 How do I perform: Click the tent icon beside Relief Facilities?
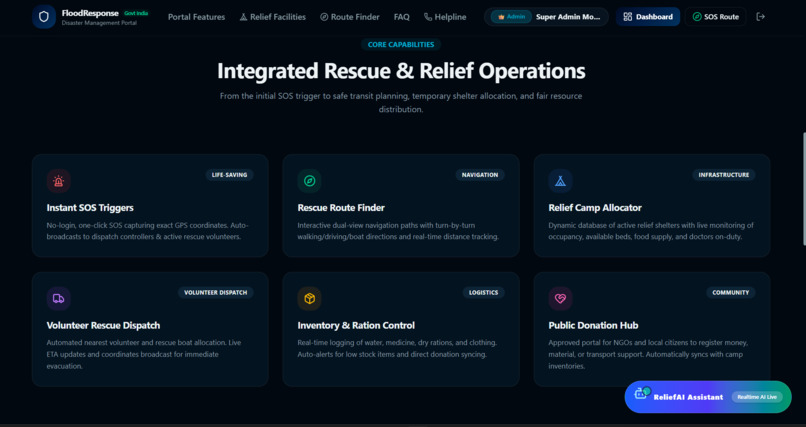(x=243, y=17)
